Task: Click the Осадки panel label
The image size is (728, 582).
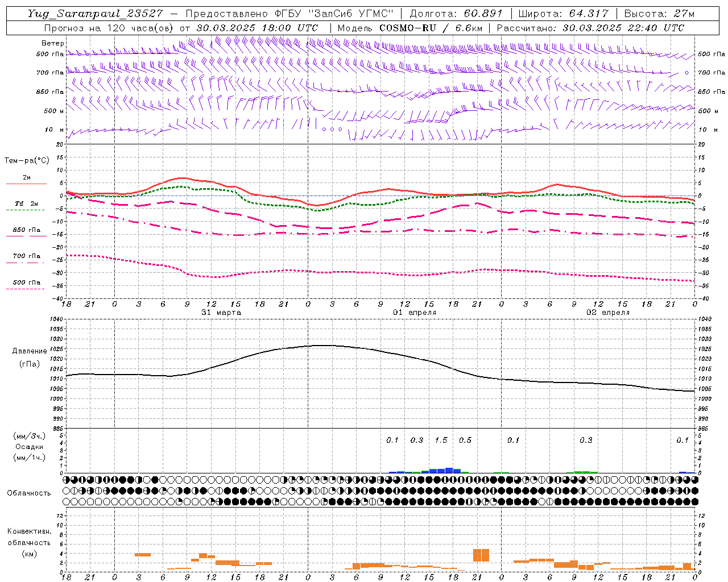Action: [x=30, y=447]
